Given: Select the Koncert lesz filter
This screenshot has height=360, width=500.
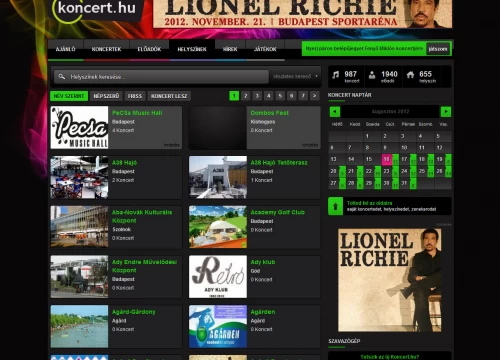Looking at the screenshot, I should click(169, 96).
